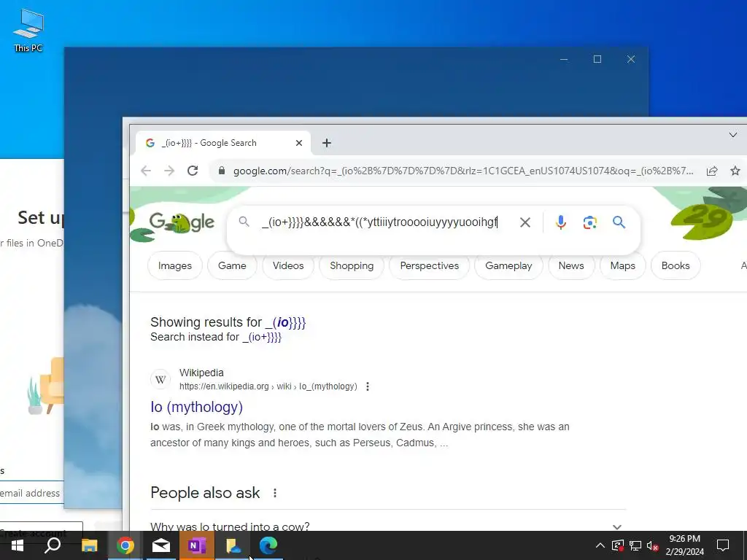Open the notification center
The height and width of the screenshot is (560, 747).
pos(723,545)
